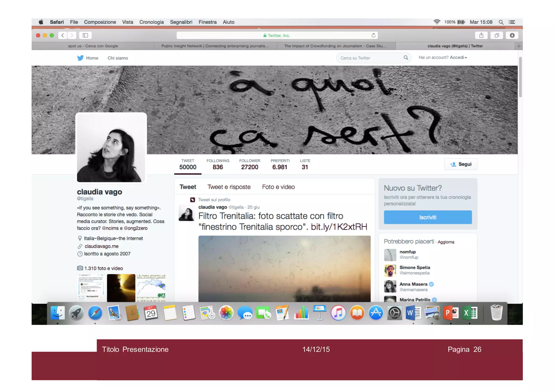The image size is (555, 392).
Task: Click the Twitter bird Home icon
Action: (80, 58)
